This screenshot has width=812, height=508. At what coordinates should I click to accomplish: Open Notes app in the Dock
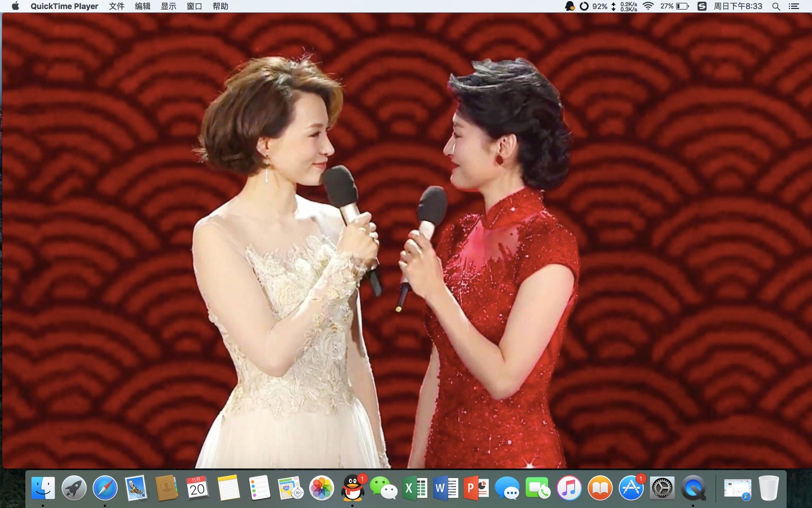pos(228,488)
